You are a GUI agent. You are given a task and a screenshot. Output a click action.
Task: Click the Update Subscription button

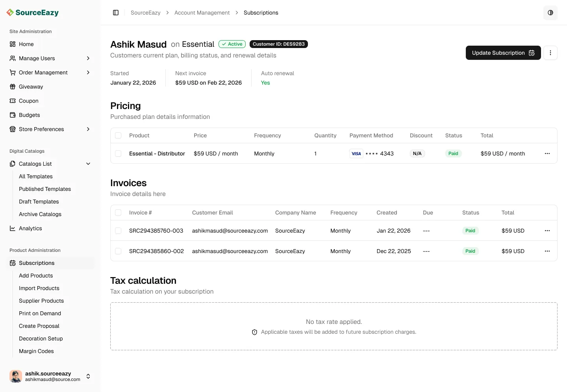[x=503, y=53]
